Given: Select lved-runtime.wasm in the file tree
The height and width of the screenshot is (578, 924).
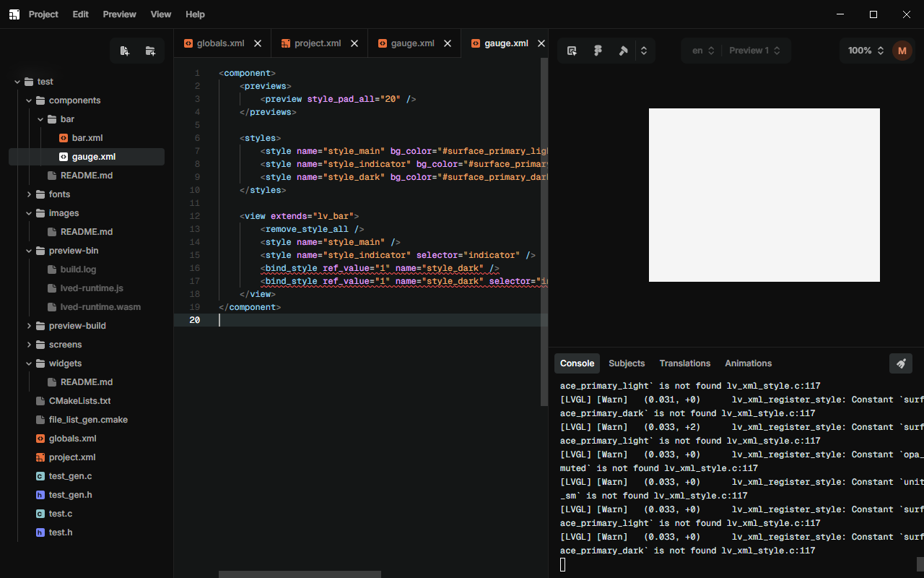Looking at the screenshot, I should (x=87, y=307).
